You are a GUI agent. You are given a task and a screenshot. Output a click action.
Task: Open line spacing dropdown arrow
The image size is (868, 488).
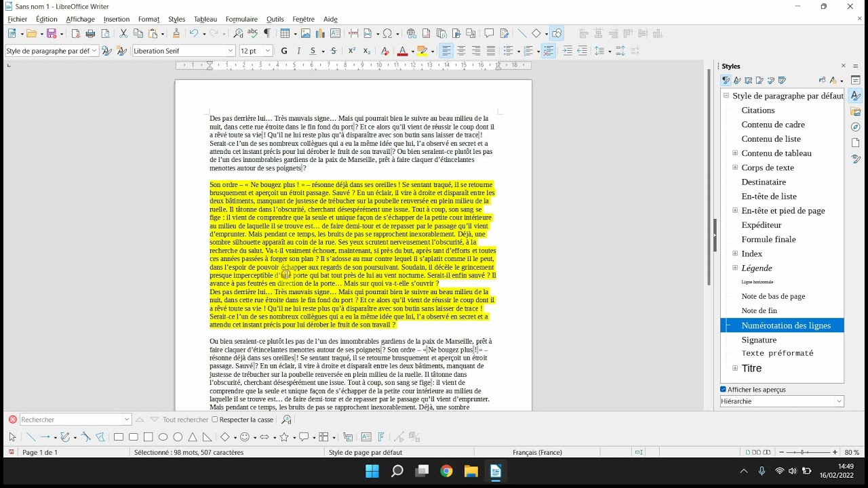click(609, 51)
